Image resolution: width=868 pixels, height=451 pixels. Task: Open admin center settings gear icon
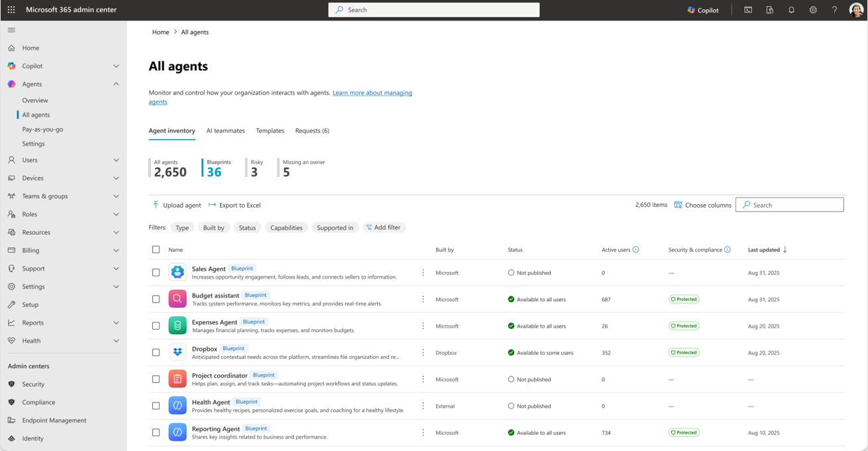813,9
